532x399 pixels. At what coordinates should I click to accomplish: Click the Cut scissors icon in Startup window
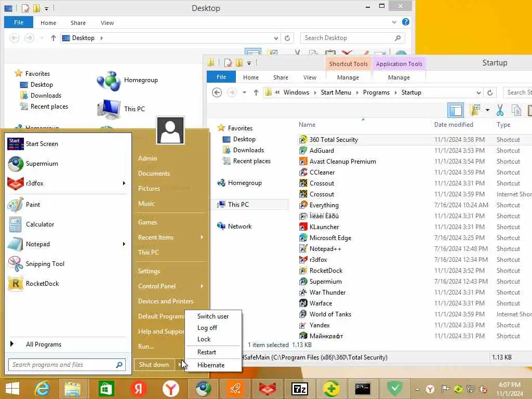click(x=500, y=110)
